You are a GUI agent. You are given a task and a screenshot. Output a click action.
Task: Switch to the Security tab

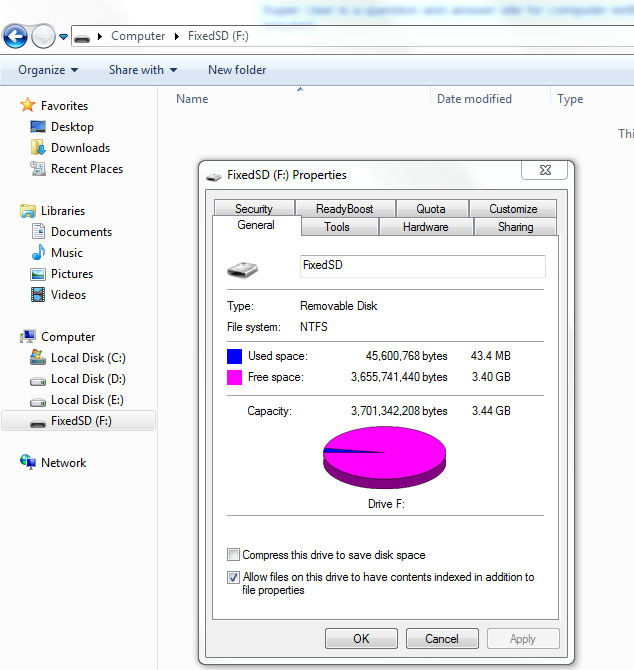click(x=254, y=209)
